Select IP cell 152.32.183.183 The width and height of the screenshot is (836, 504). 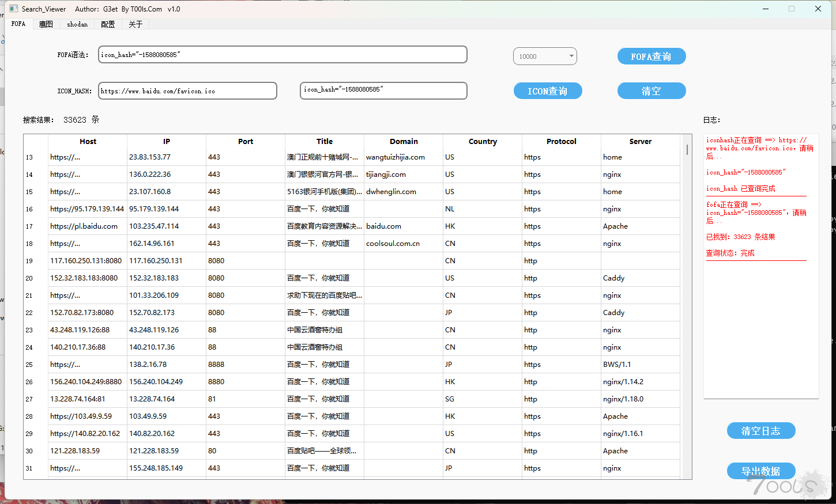(x=167, y=278)
